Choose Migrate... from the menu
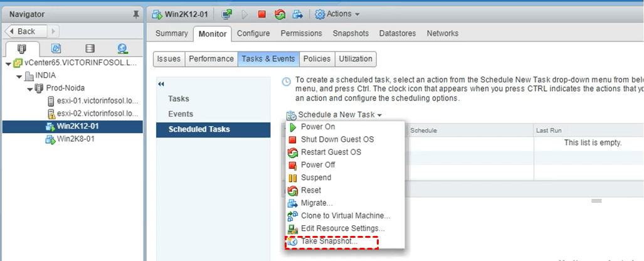The width and height of the screenshot is (644, 261). pos(345,203)
